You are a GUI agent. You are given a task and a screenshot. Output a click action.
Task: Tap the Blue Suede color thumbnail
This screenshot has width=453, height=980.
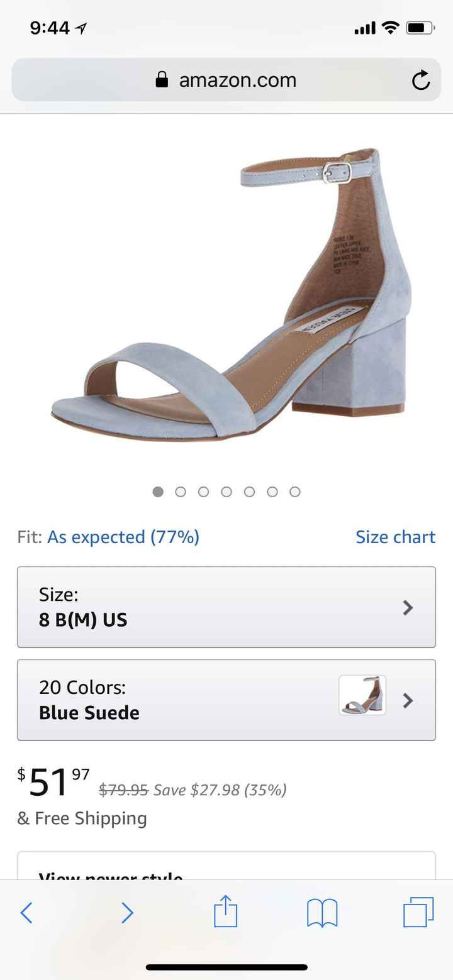(362, 698)
